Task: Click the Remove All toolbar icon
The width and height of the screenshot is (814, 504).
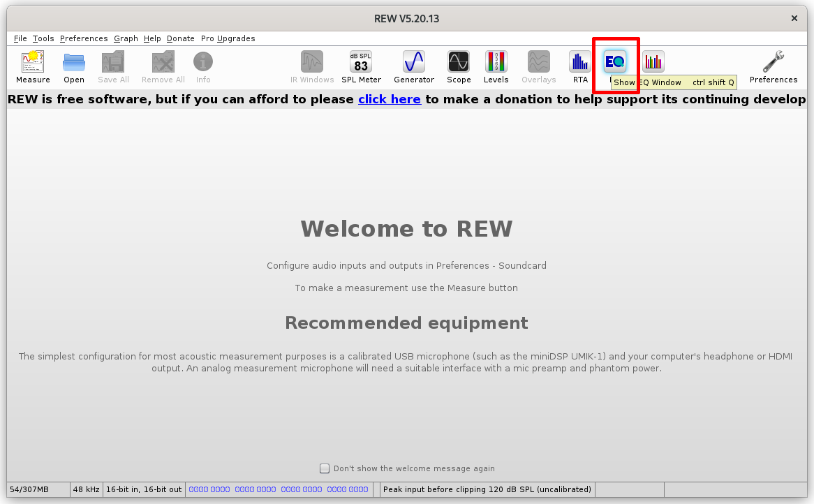Action: pos(163,61)
